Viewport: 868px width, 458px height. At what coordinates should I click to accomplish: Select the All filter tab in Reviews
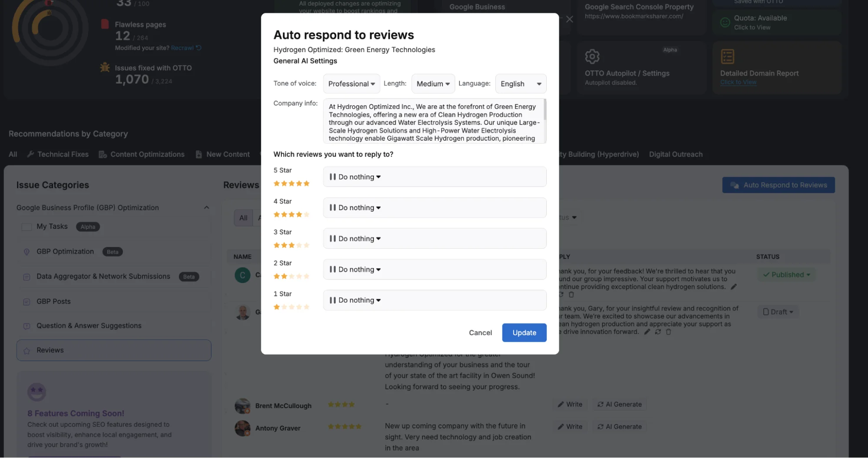pyautogui.click(x=243, y=217)
